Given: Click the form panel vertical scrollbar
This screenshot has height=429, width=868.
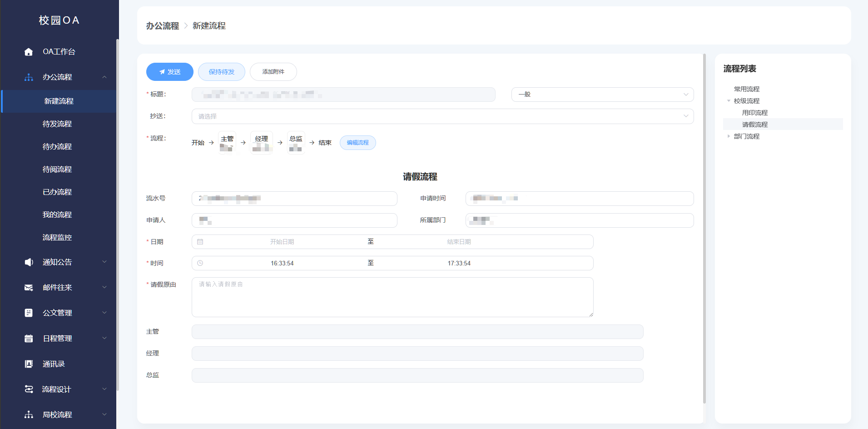Looking at the screenshot, I should coord(704,229).
